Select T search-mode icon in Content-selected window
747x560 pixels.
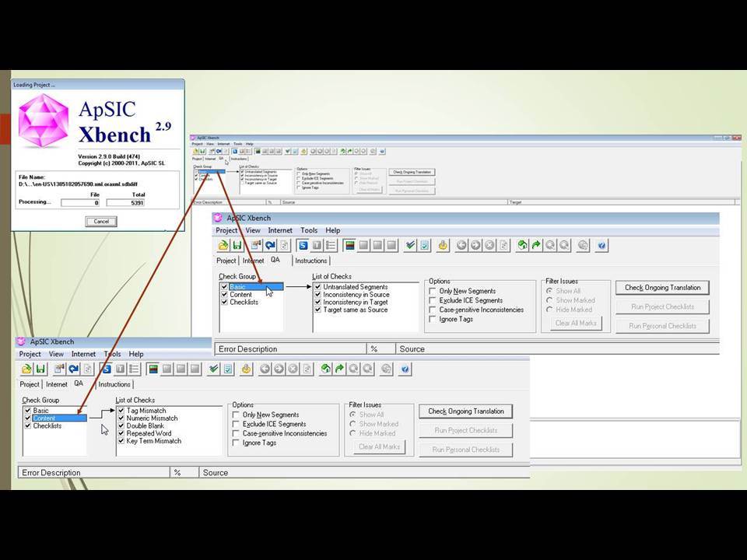pos(120,369)
